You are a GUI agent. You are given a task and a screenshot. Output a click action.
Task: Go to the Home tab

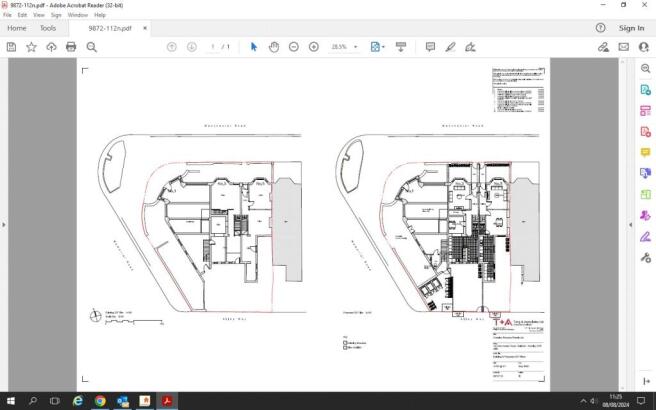tap(17, 28)
